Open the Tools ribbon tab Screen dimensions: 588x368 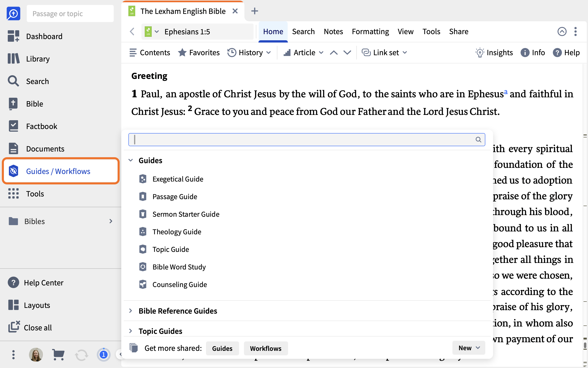click(431, 31)
